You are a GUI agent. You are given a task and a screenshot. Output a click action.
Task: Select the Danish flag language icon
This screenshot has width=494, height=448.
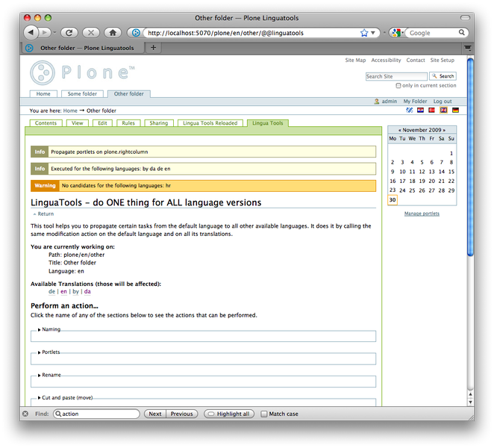[x=432, y=111]
